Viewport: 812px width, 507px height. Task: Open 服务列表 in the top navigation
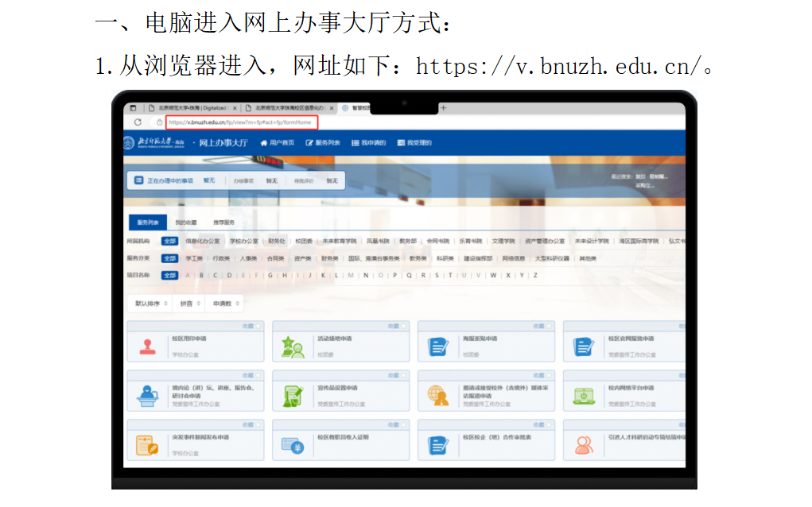[x=323, y=143]
